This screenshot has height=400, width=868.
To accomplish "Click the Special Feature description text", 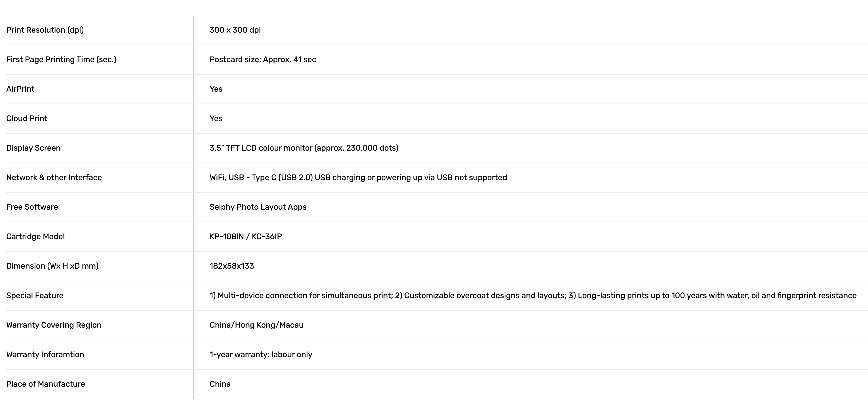I will click(533, 296).
